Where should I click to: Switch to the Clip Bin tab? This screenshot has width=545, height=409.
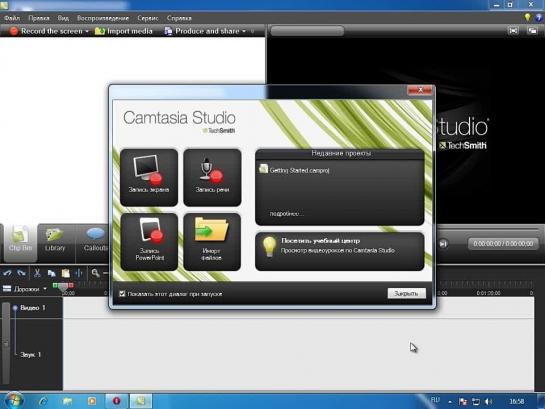click(x=20, y=242)
